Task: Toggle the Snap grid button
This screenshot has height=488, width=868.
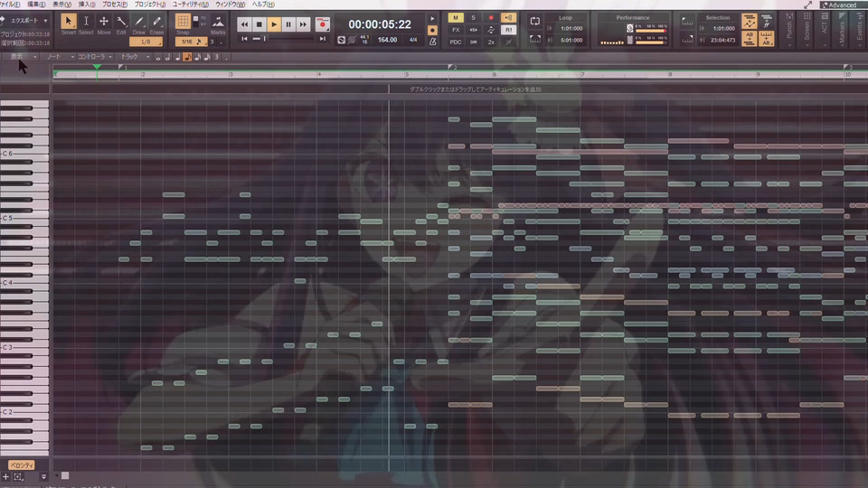Action: coord(183,22)
